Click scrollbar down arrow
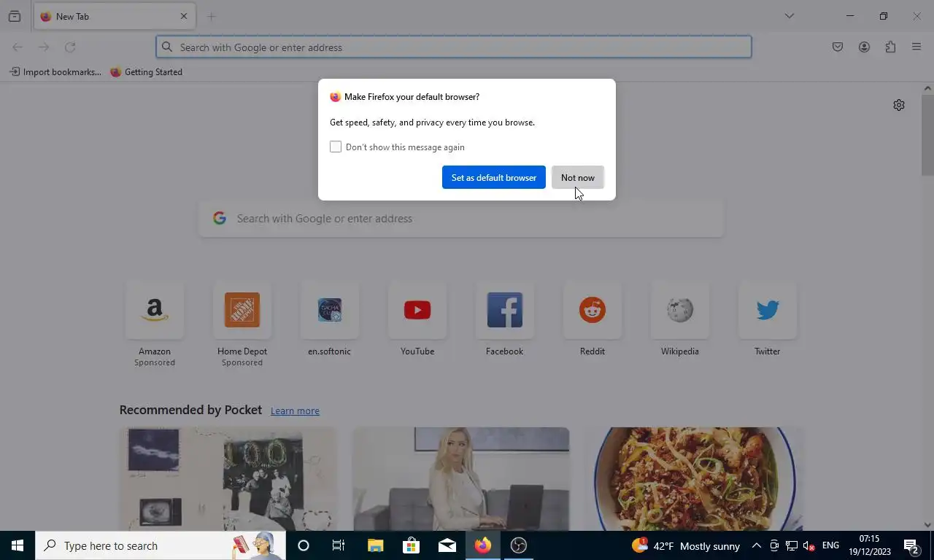 pos(927,524)
